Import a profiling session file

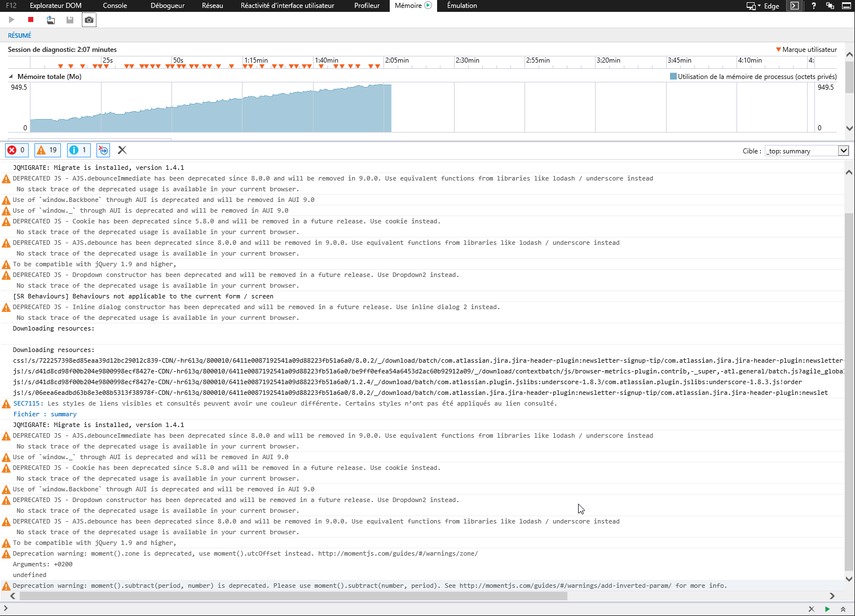click(x=51, y=20)
